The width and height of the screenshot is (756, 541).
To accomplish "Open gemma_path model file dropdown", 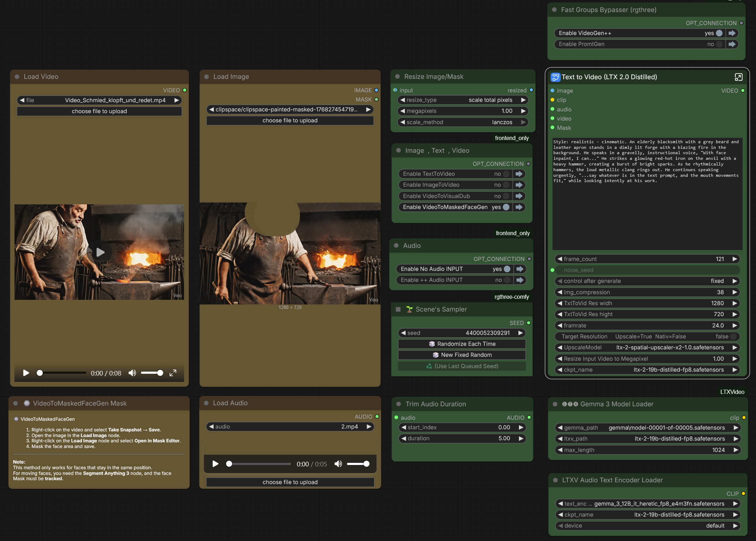I will [x=648, y=428].
